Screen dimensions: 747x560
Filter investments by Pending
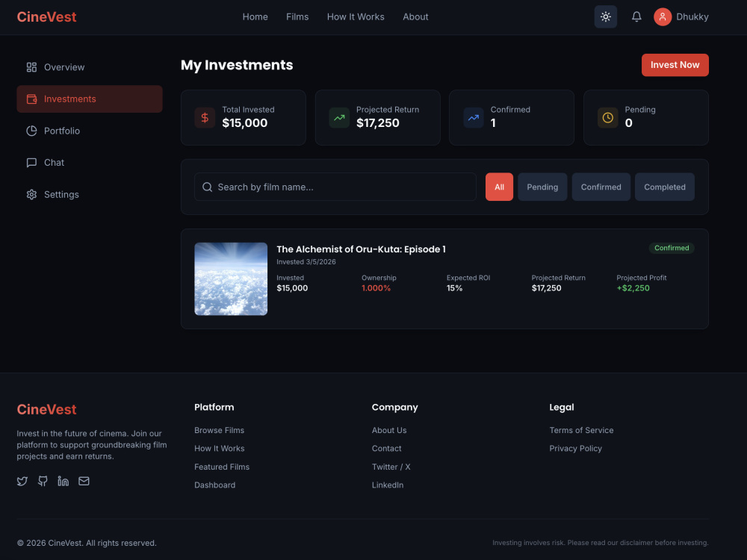pos(542,187)
